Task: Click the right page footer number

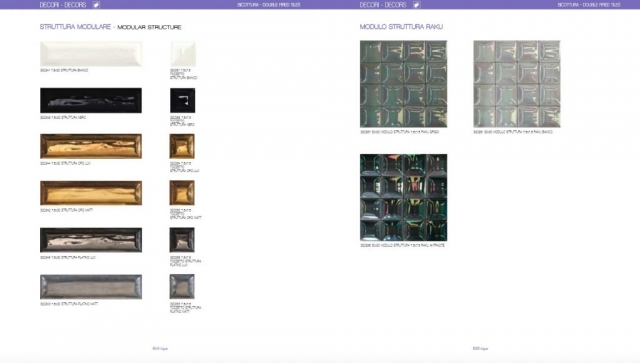Action: [480, 349]
